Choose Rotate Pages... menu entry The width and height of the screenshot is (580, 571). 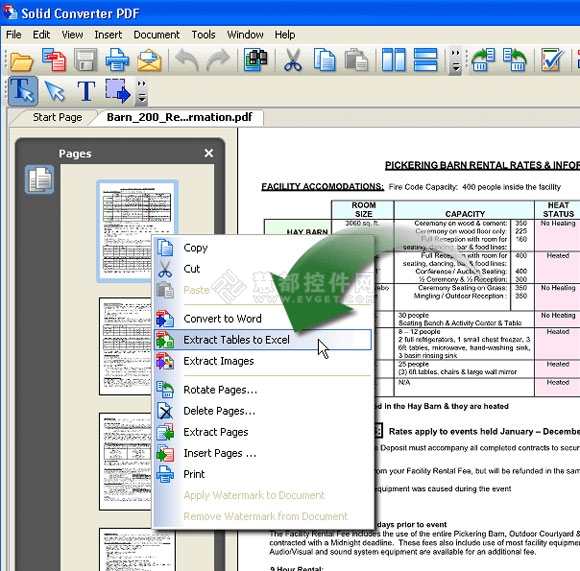(x=263, y=390)
